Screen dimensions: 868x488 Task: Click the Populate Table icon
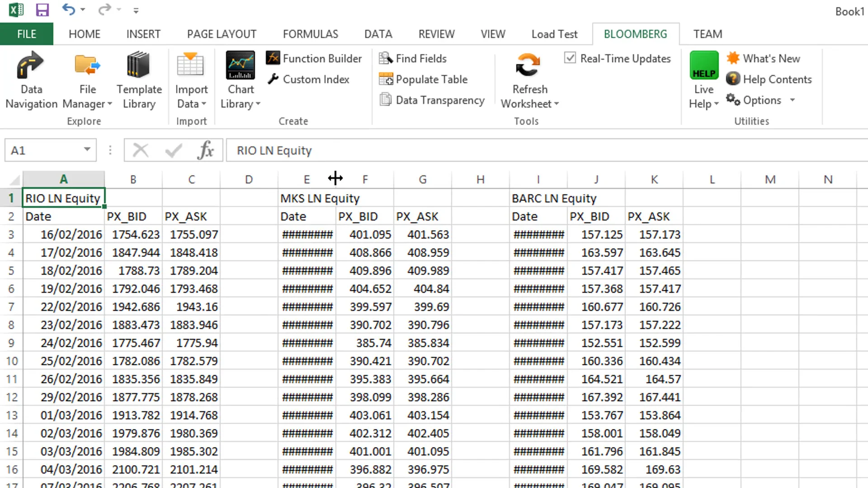[386, 80]
